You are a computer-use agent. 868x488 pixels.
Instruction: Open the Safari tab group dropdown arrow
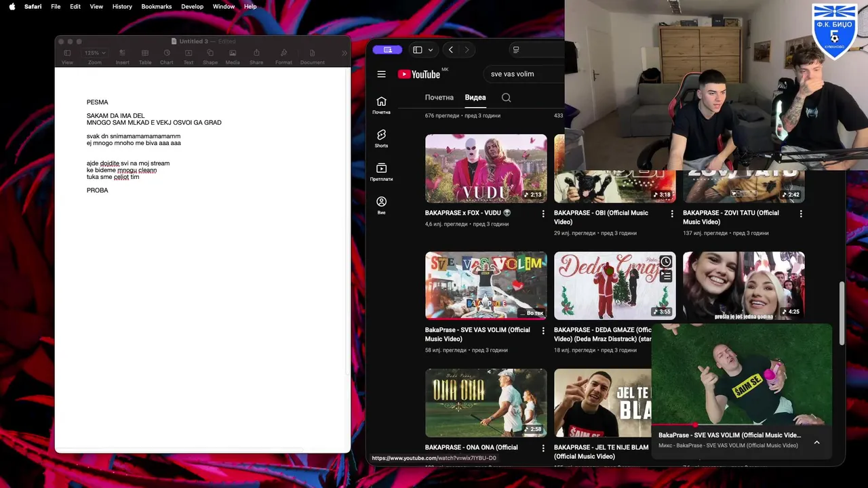click(x=430, y=49)
